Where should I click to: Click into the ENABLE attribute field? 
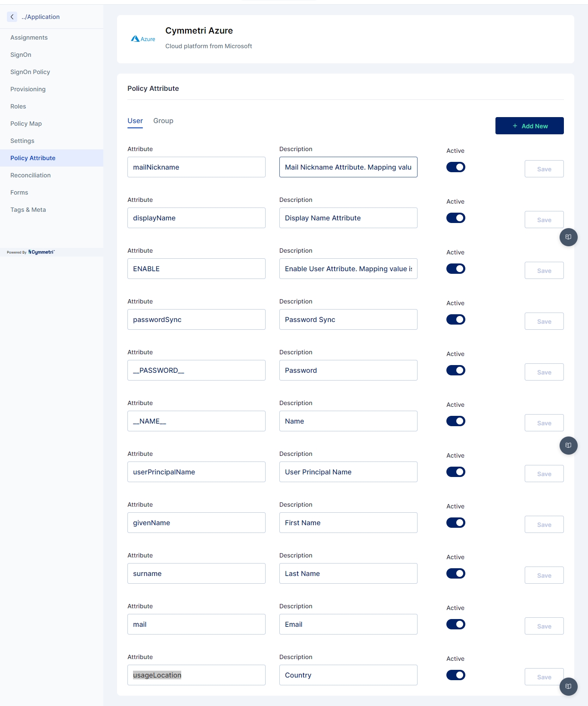196,269
